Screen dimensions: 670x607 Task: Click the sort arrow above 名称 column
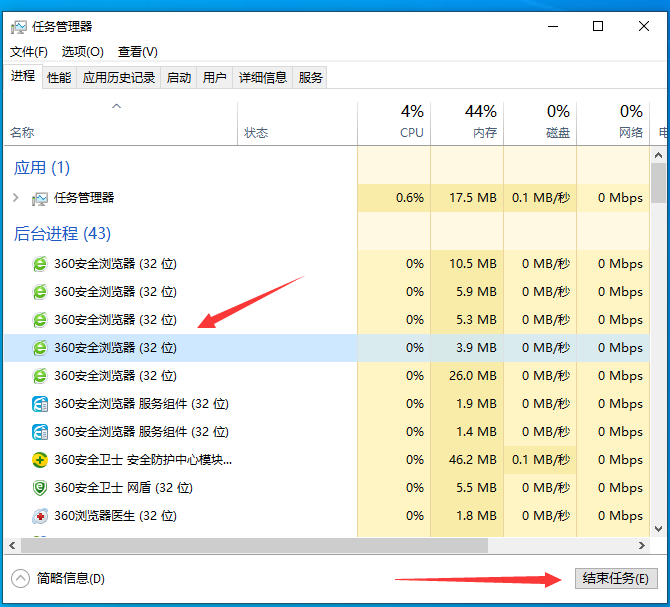(116, 106)
